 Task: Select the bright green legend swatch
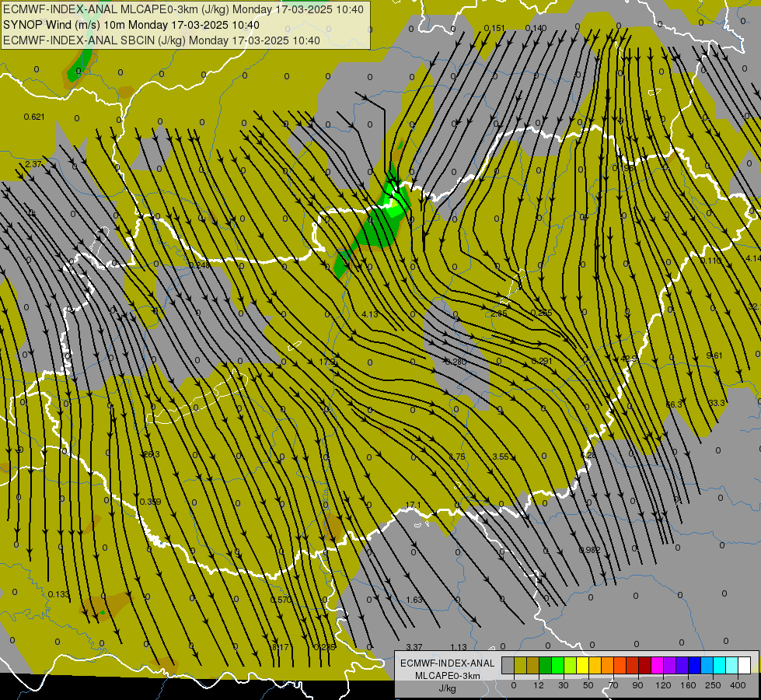(557, 665)
